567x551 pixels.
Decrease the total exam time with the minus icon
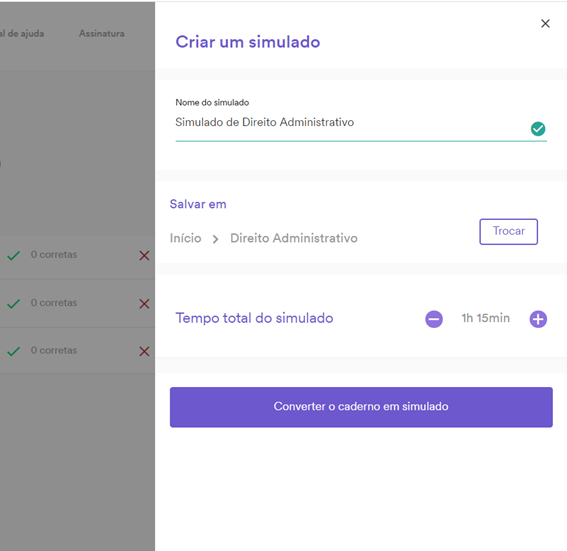tap(434, 319)
